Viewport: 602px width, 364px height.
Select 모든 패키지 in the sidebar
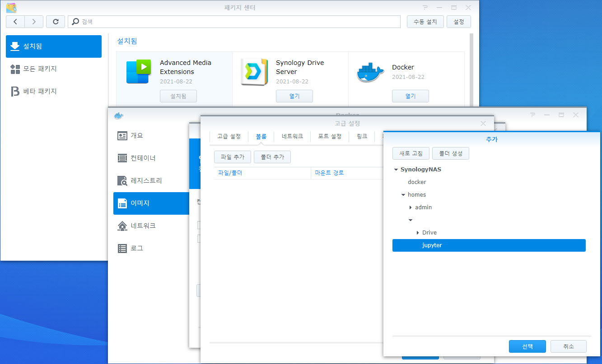click(x=54, y=69)
